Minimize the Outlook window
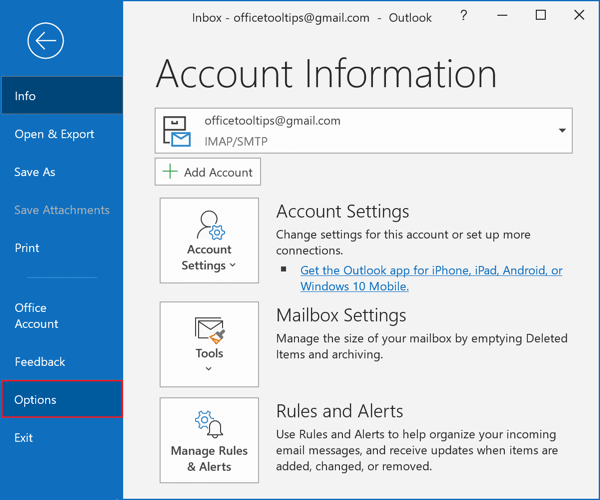Viewport: 600px width, 500px height. (x=504, y=17)
